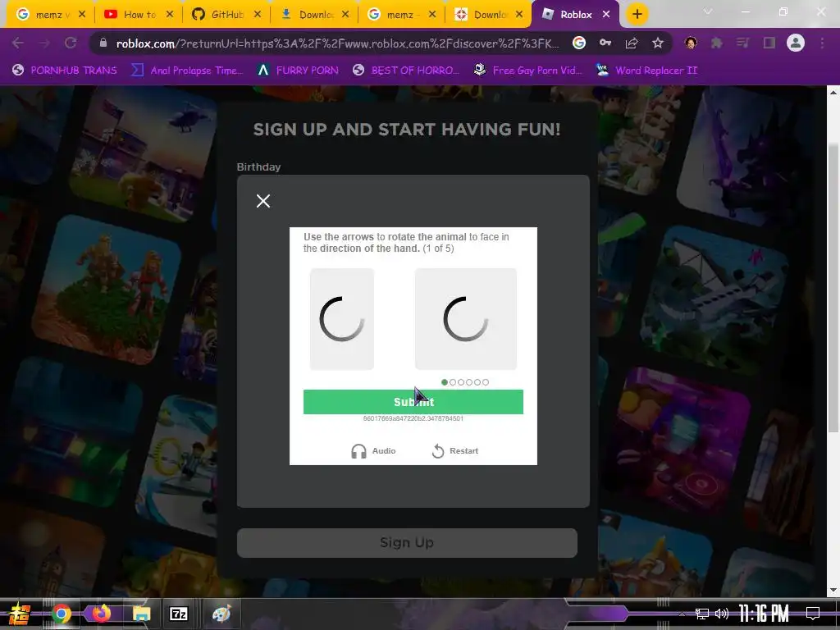The height and width of the screenshot is (630, 840).
Task: Open 7-Zip from the taskbar
Action: point(178,614)
